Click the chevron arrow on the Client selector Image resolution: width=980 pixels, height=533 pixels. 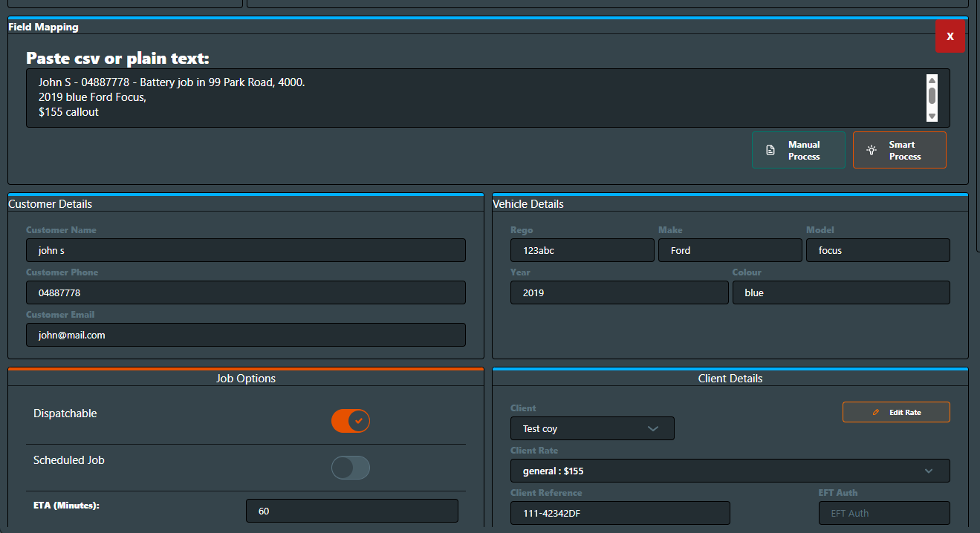tap(653, 428)
